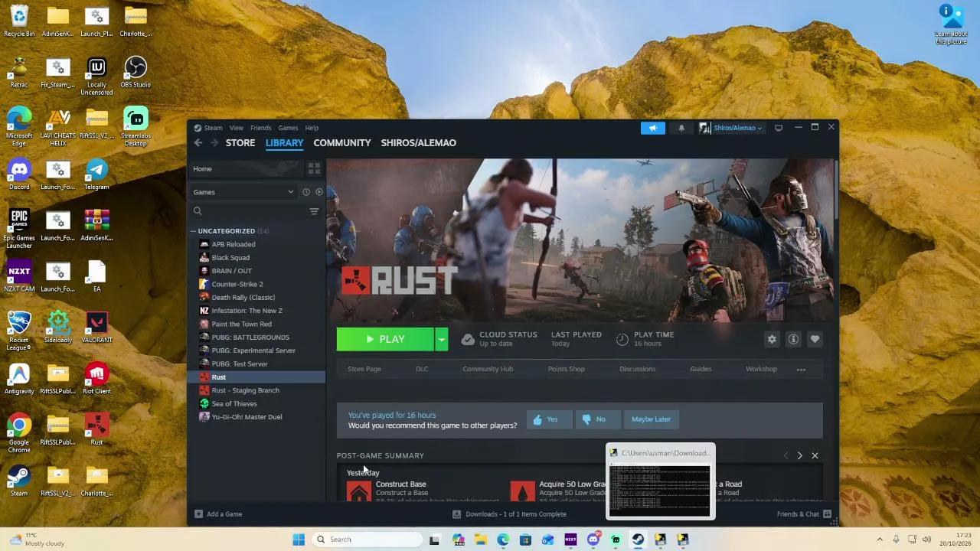
Task: Click Steam icon in Windows taskbar
Action: click(638, 540)
